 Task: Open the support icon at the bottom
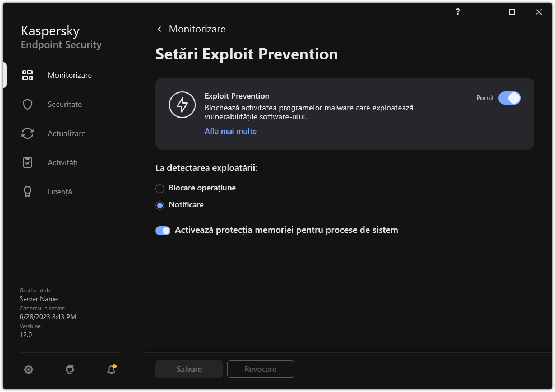(70, 370)
